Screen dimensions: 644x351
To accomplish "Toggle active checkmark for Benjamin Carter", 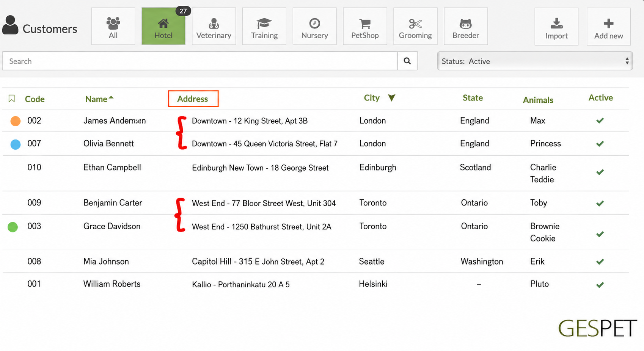I will click(x=600, y=204).
